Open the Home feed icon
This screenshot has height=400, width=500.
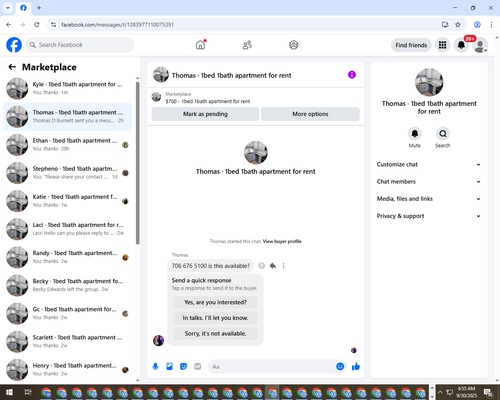pos(200,45)
